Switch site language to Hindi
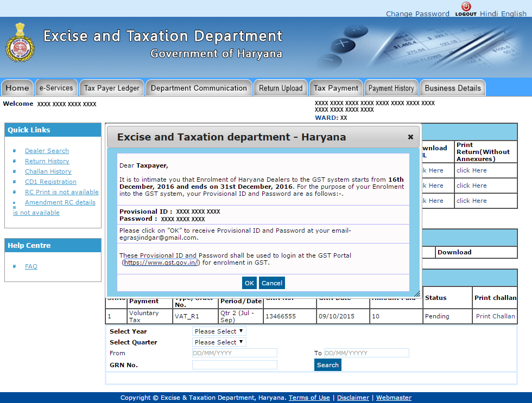The width and height of the screenshot is (532, 403). tap(489, 14)
